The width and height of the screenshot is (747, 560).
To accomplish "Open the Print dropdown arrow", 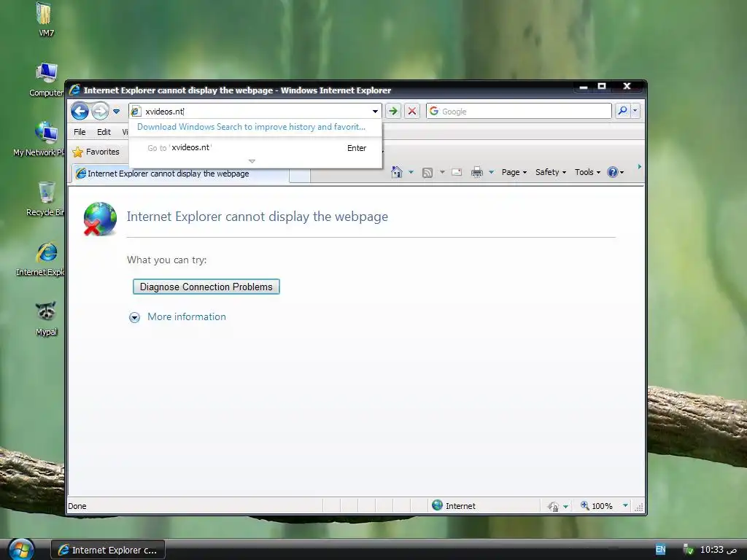I will pos(491,172).
